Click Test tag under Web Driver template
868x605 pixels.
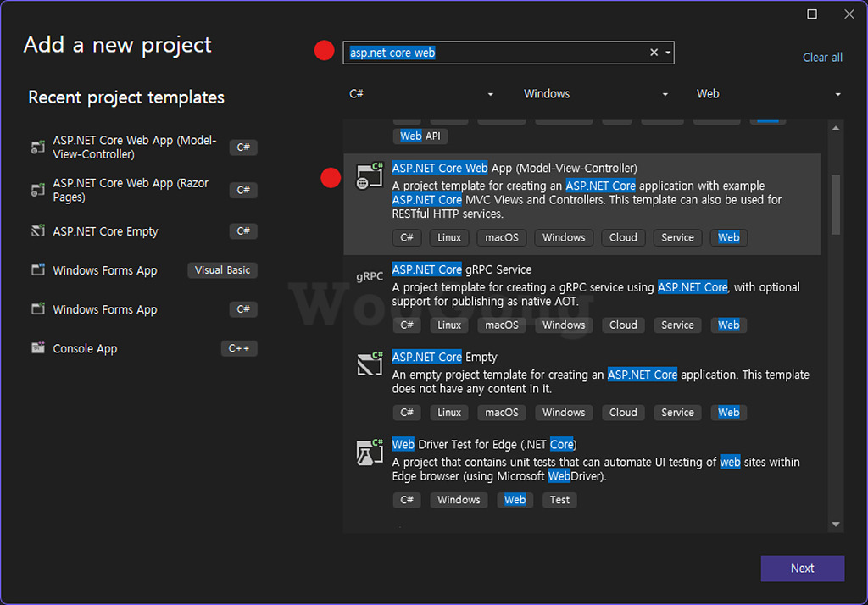pos(559,500)
